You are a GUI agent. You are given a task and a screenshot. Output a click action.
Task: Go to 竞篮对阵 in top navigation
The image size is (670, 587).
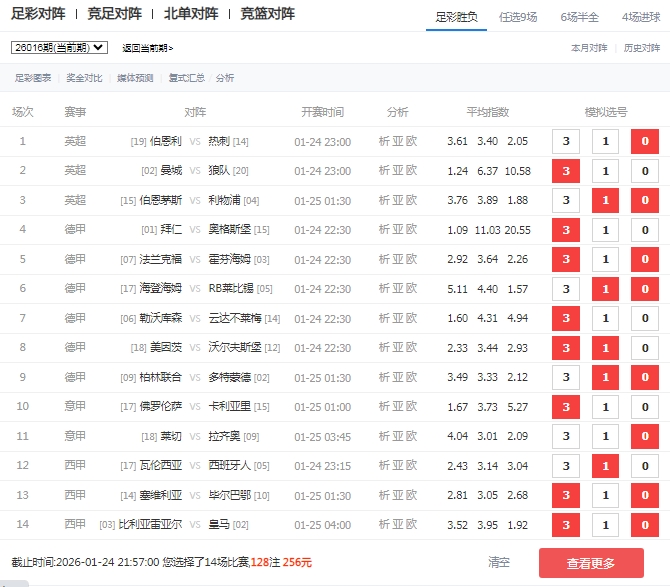point(268,14)
